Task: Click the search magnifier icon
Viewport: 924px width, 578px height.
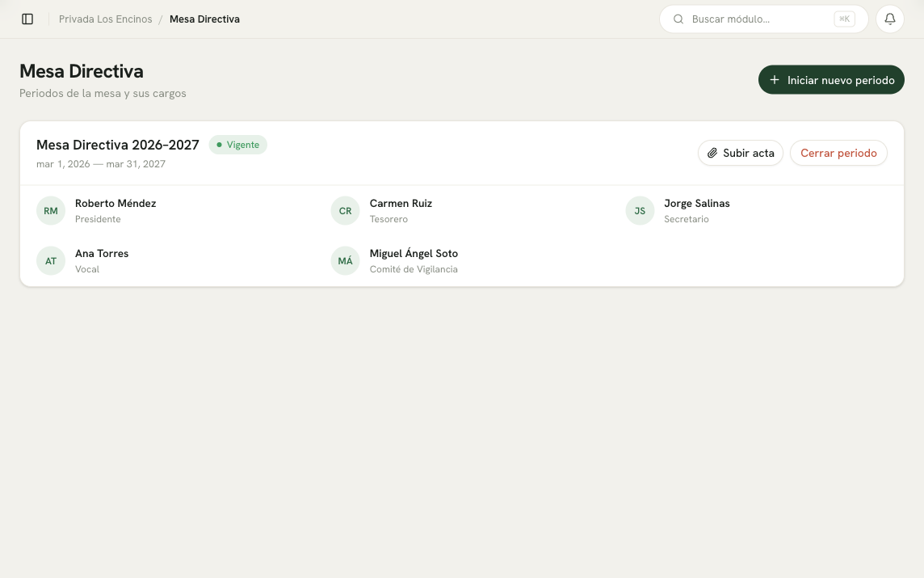Action: click(678, 19)
